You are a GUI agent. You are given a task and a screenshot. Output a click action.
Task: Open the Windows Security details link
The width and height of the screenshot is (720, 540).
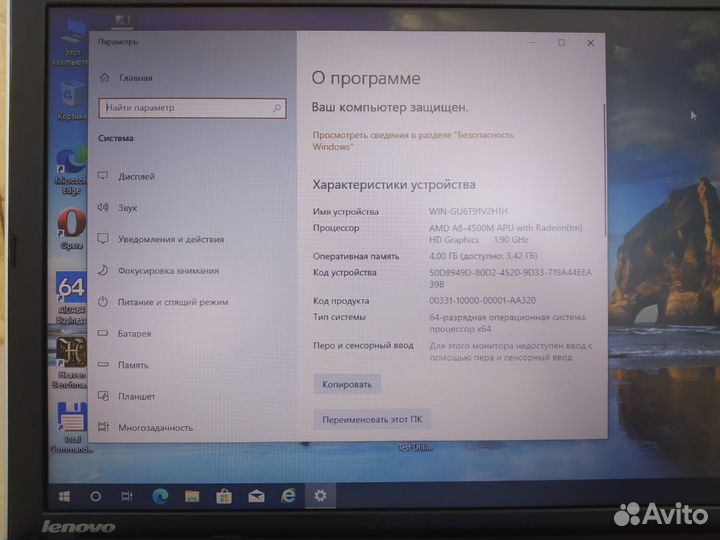click(x=413, y=141)
